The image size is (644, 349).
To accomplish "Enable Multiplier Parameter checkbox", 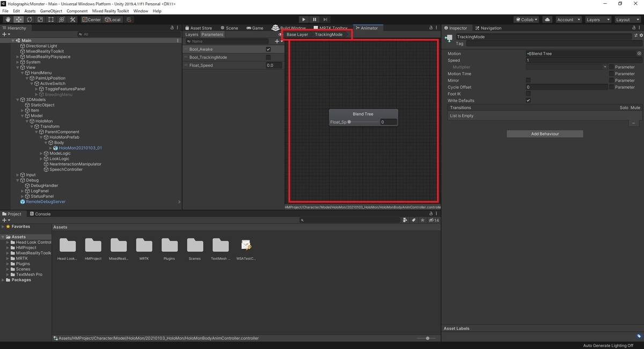I will pyautogui.click(x=611, y=67).
